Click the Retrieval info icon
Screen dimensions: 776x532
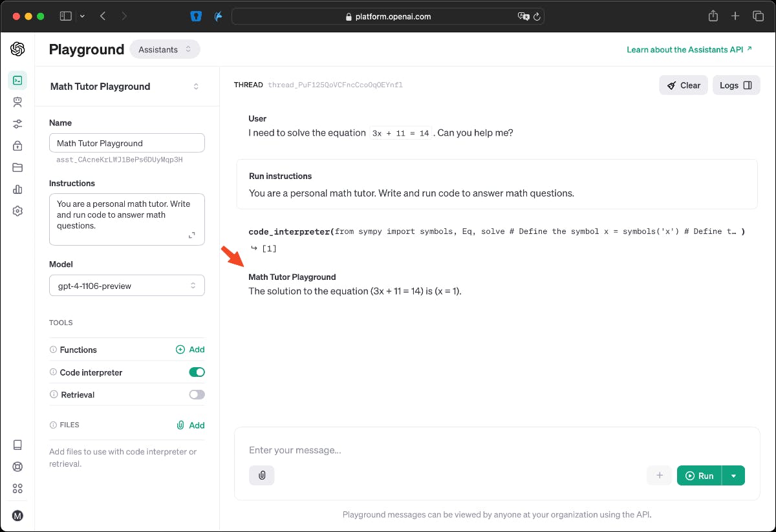(53, 394)
